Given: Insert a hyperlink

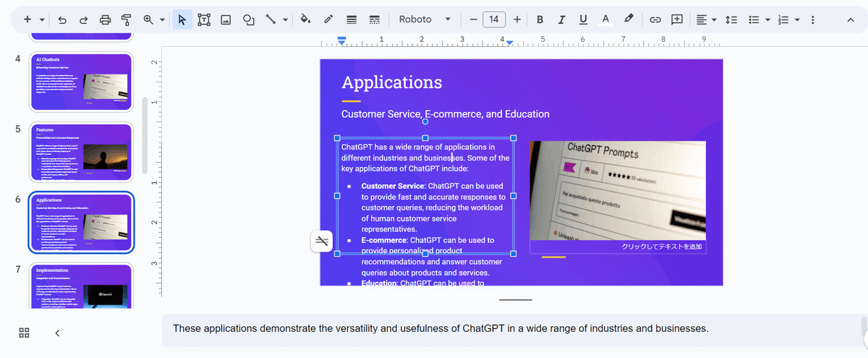Looking at the screenshot, I should 655,20.
